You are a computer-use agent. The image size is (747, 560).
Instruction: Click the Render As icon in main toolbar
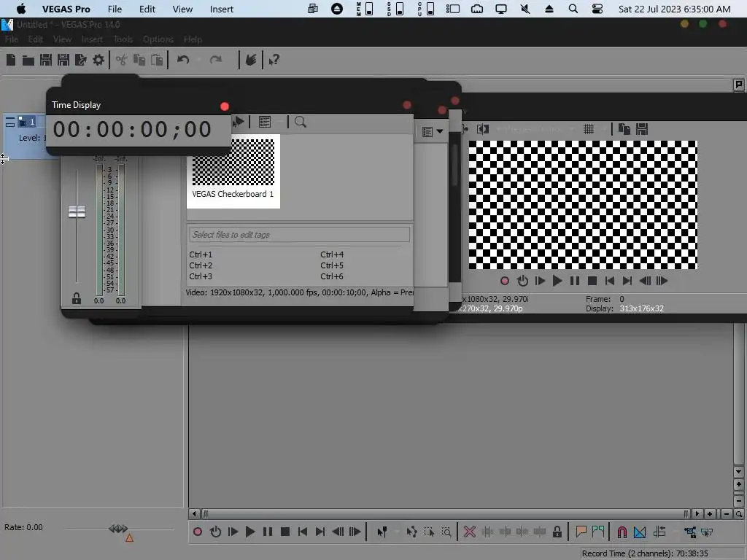[81, 60]
